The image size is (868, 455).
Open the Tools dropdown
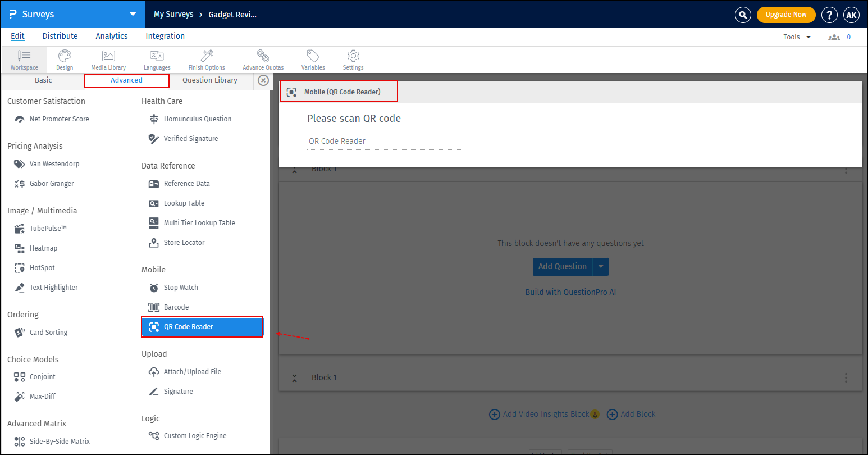[796, 37]
